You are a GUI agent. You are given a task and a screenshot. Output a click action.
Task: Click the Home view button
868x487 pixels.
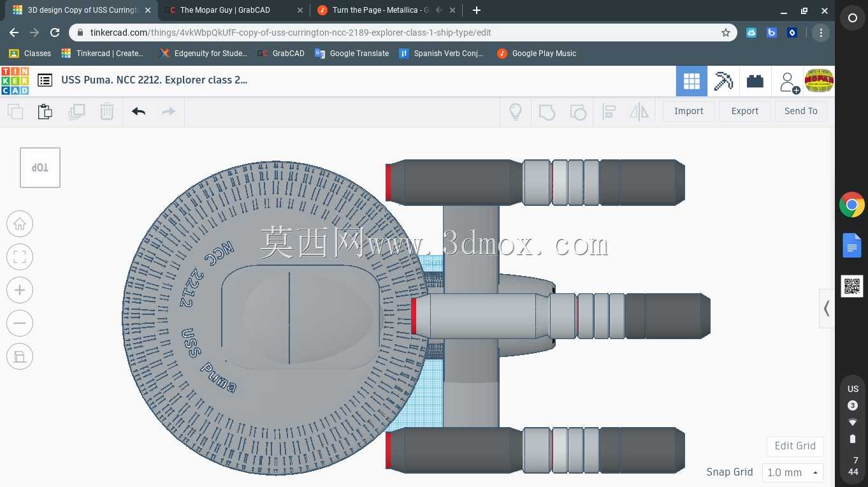pos(20,224)
